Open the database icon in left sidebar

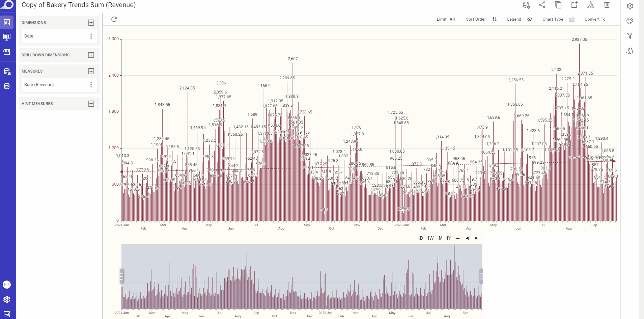pos(7,86)
